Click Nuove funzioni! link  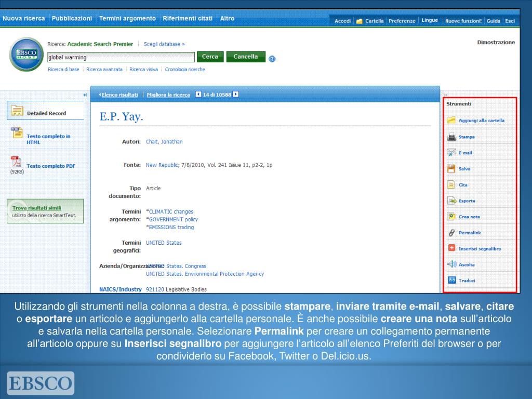coord(463,21)
